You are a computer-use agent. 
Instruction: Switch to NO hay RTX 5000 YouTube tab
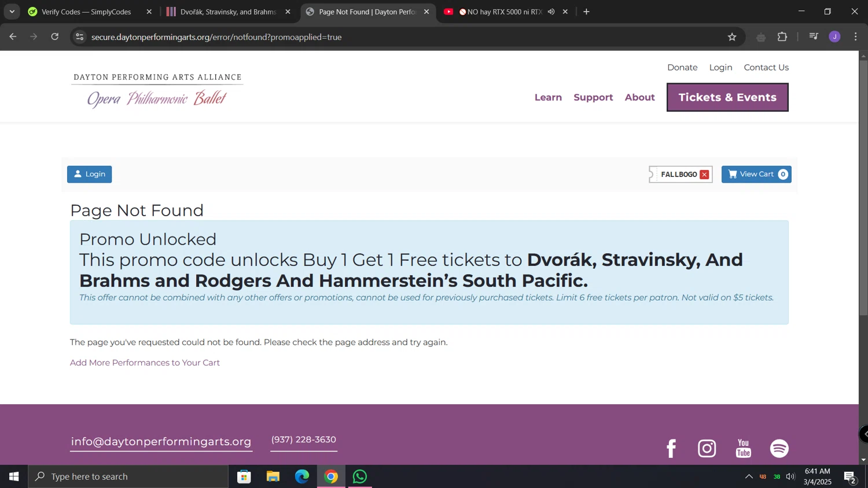(501, 12)
